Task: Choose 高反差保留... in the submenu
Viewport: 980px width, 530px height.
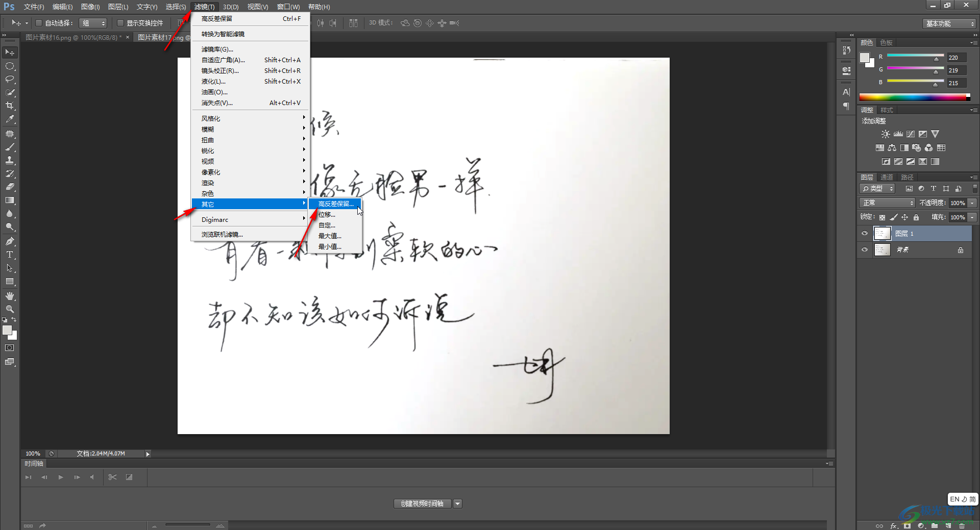Action: (x=336, y=204)
